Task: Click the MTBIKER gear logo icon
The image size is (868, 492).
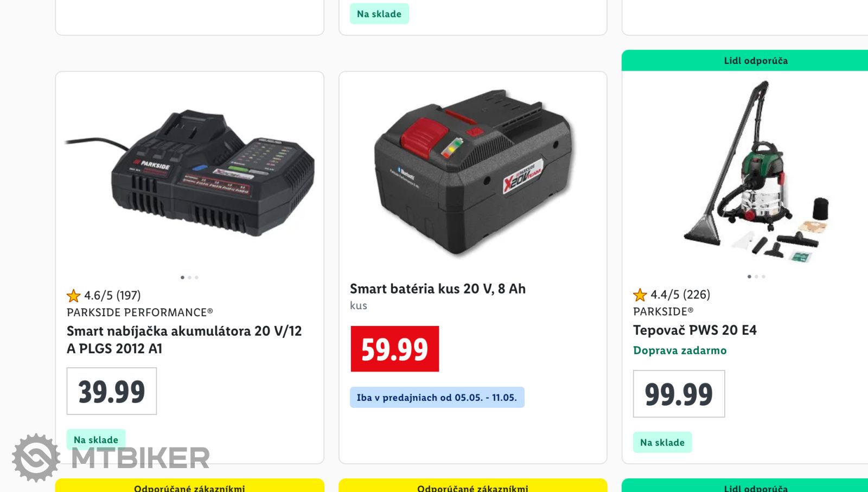Action: (36, 458)
